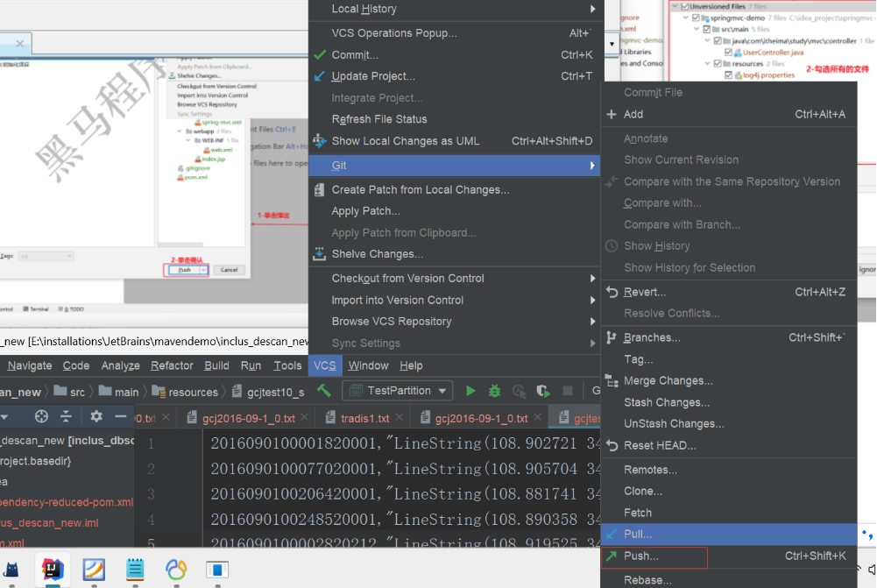Click the Build project hammer icon
The width and height of the screenshot is (877, 588).
coord(324,391)
